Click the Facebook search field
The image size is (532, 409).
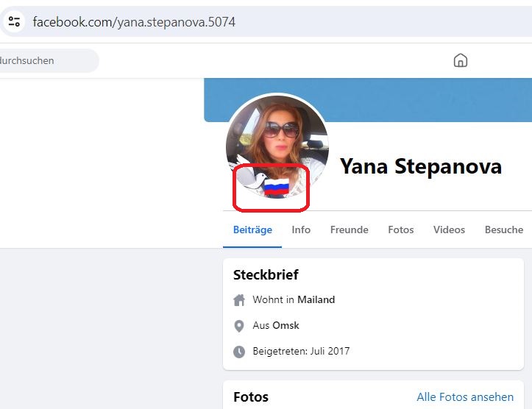[48, 61]
